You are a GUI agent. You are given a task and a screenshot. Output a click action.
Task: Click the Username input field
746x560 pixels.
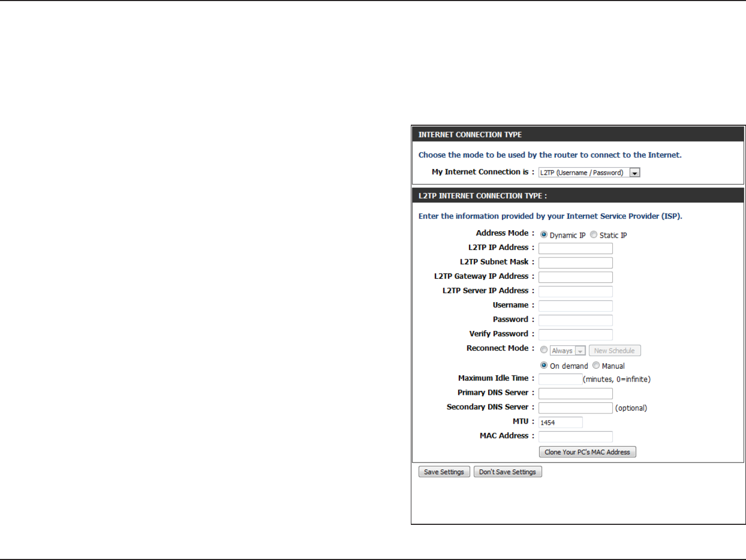(575, 306)
